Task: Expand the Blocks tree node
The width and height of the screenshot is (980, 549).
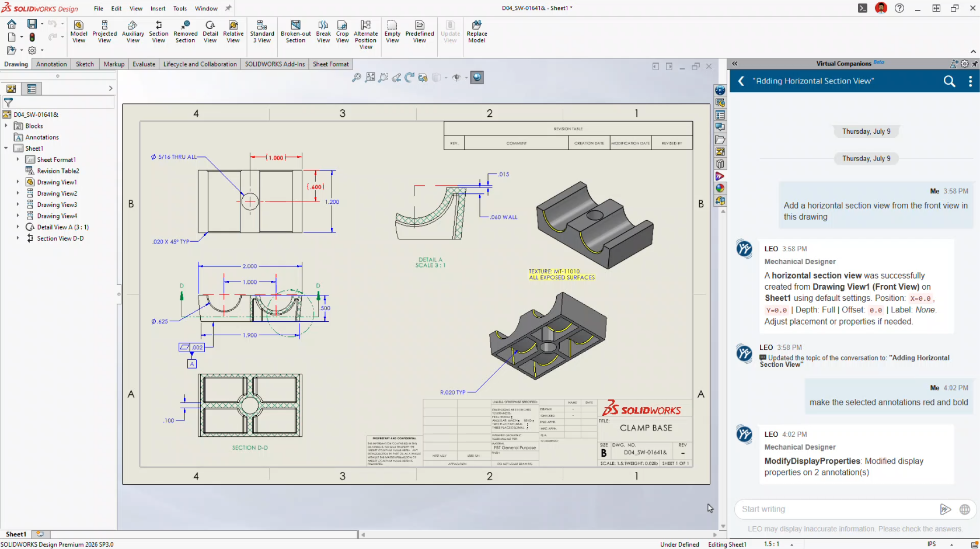Action: tap(6, 126)
